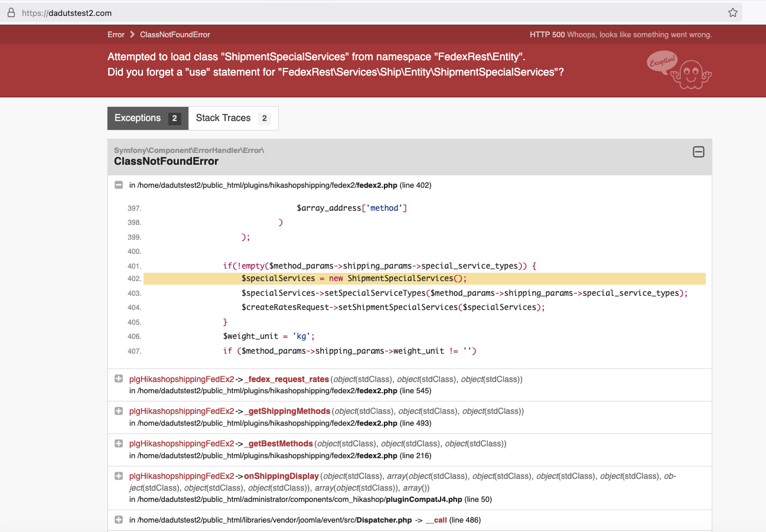The height and width of the screenshot is (532, 766).
Task: Click the _fedex_request_rates method name
Action: pos(286,379)
